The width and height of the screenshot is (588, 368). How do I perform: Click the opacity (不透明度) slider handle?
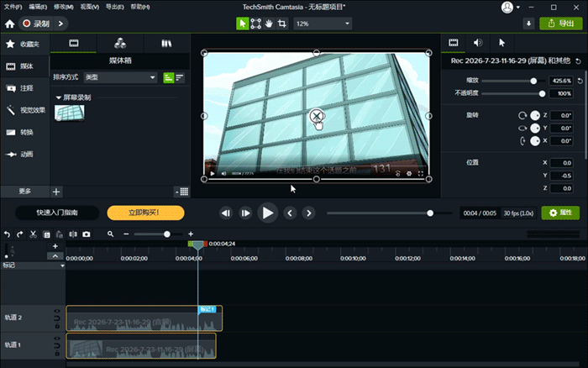[542, 93]
